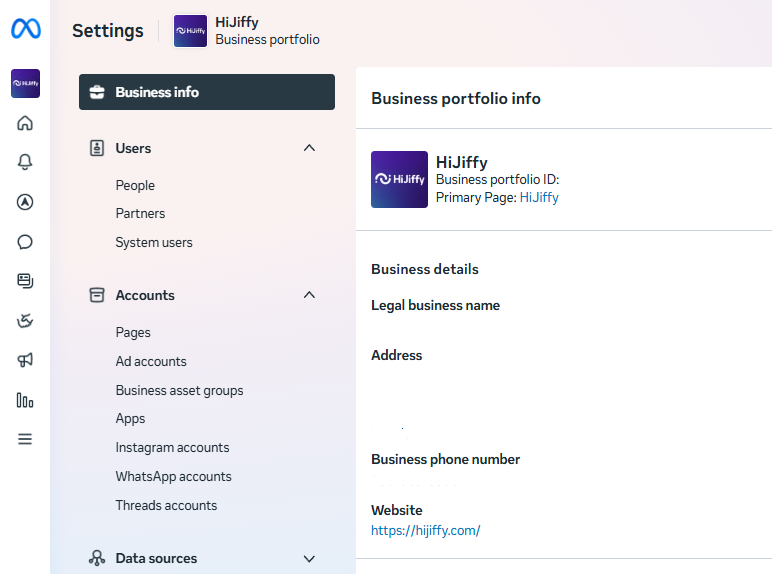Viewport: 772px width, 574px height.
Task: Click the Meta logo icon
Action: (25, 30)
